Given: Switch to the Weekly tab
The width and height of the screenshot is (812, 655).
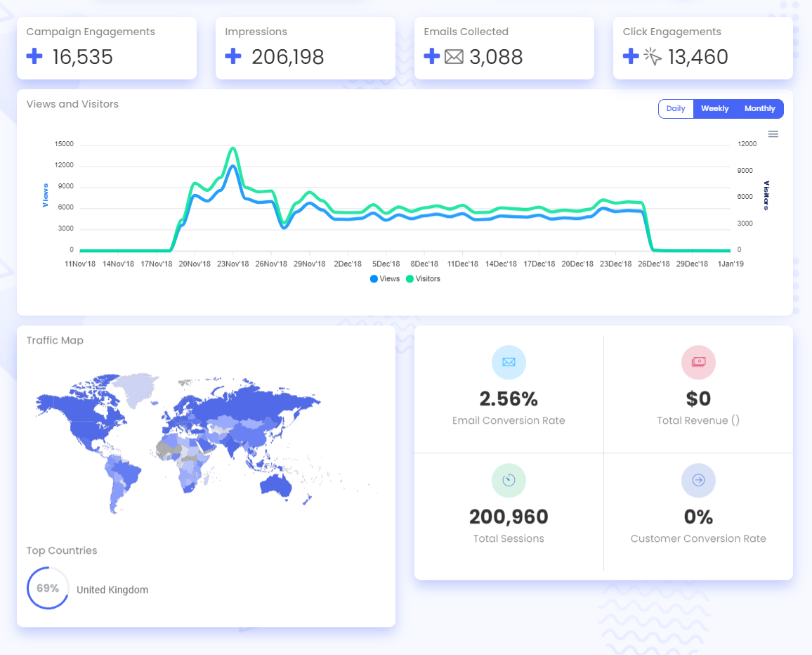Looking at the screenshot, I should (714, 108).
